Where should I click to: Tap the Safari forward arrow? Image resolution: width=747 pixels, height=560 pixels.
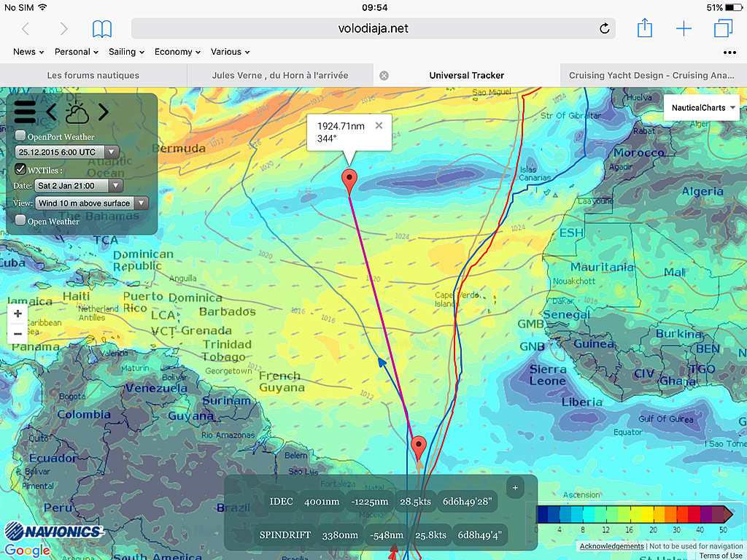point(64,28)
